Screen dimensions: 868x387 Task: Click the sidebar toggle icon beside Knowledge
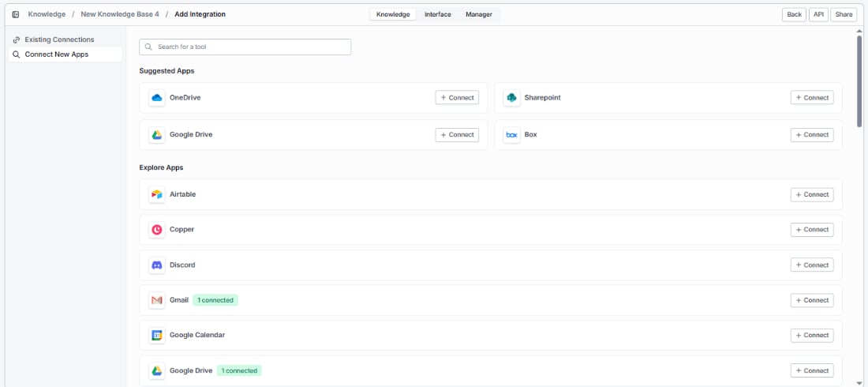coord(16,14)
